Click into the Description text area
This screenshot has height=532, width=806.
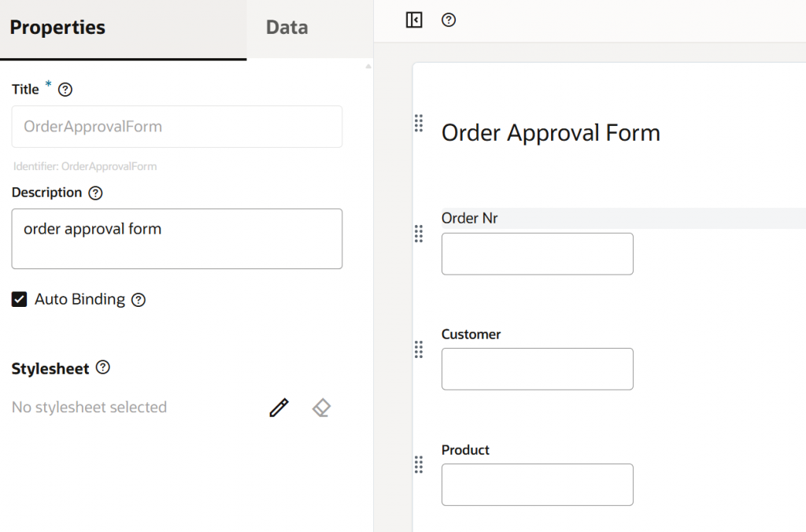click(177, 238)
